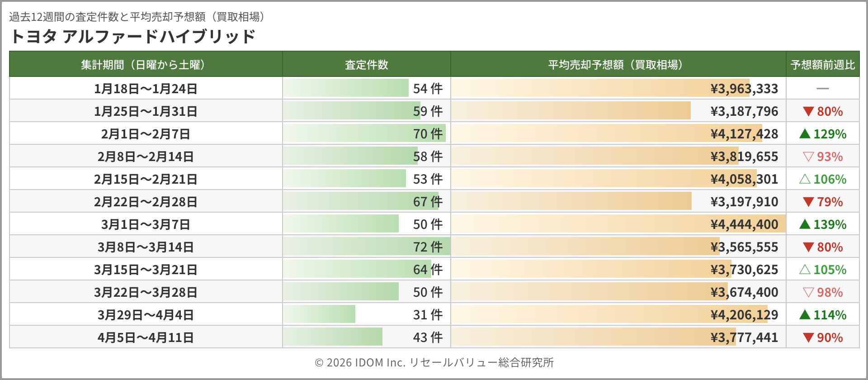This screenshot has height=380, width=868.
Task: Click the red down triangle beside 80% for 1月25日〜1月31日
Action: click(808, 111)
